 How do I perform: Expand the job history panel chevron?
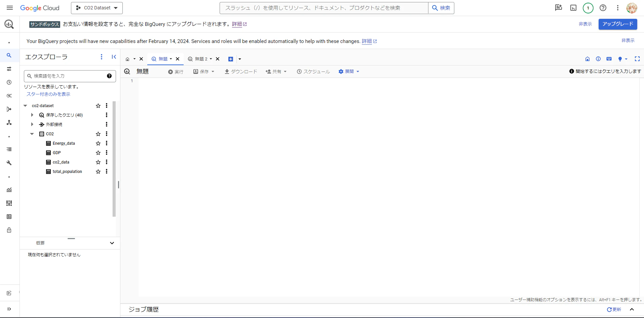click(x=632, y=309)
